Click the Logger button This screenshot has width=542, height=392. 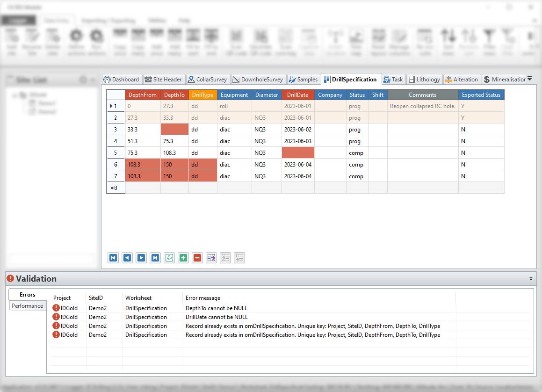tap(19, 20)
